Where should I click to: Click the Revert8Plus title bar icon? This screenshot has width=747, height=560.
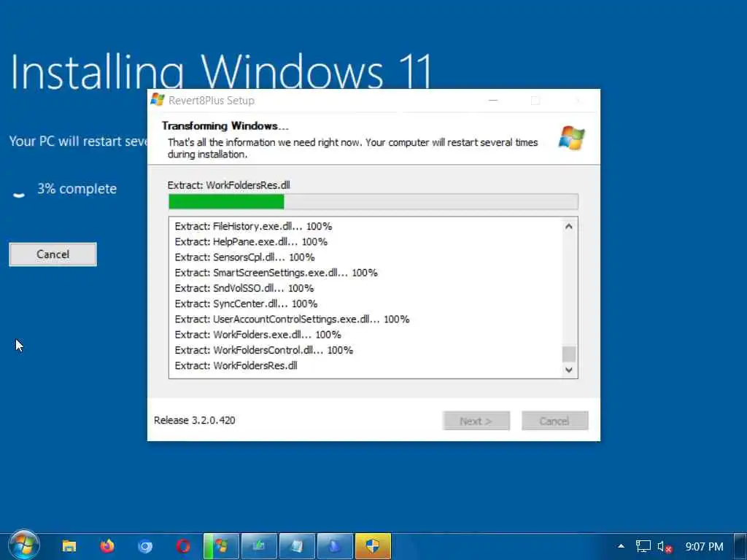[158, 99]
